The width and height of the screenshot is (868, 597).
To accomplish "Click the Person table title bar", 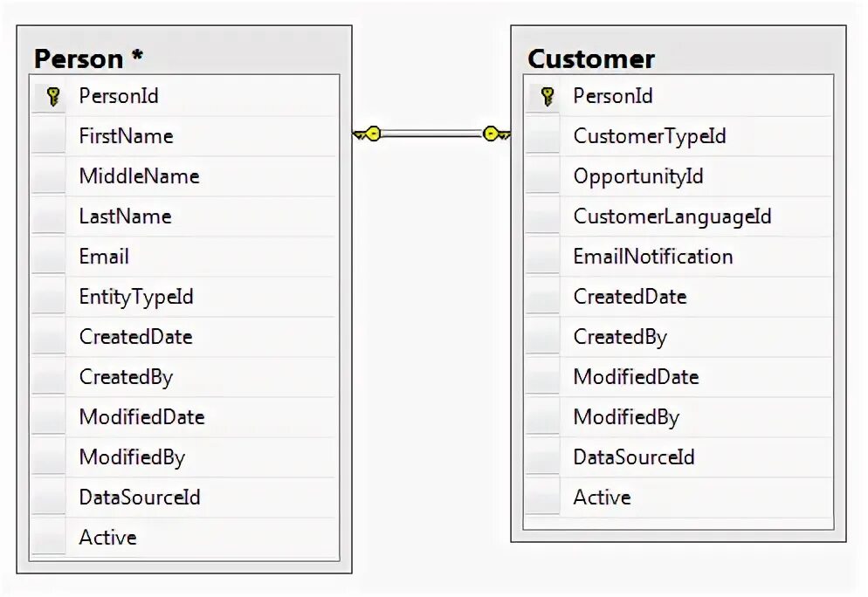I will coord(183,58).
